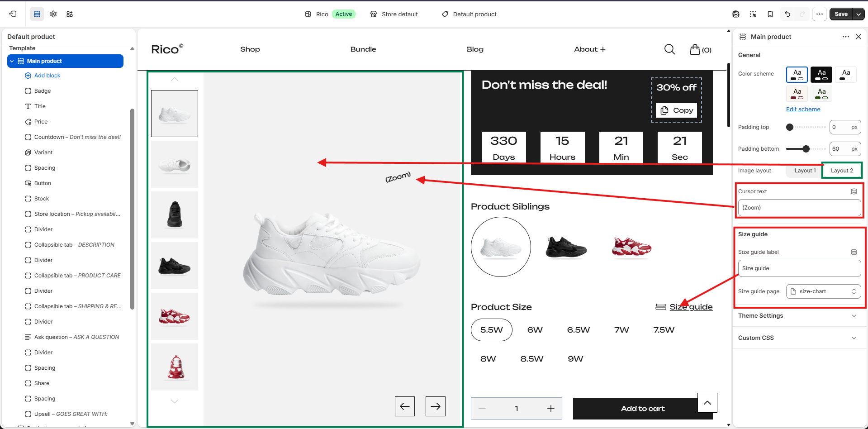Viewport: 868px width, 429px height.
Task: Adjust the Padding bottom slider
Action: coord(806,149)
